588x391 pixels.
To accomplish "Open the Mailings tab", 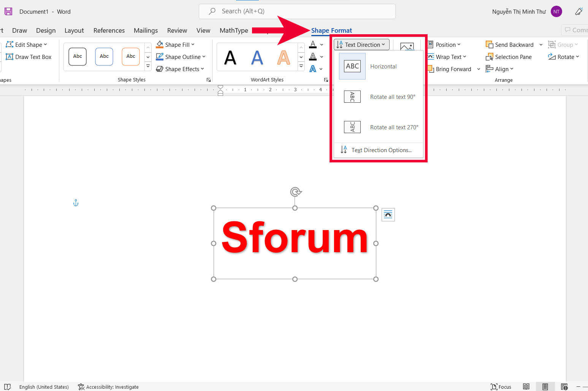I will [x=146, y=30].
